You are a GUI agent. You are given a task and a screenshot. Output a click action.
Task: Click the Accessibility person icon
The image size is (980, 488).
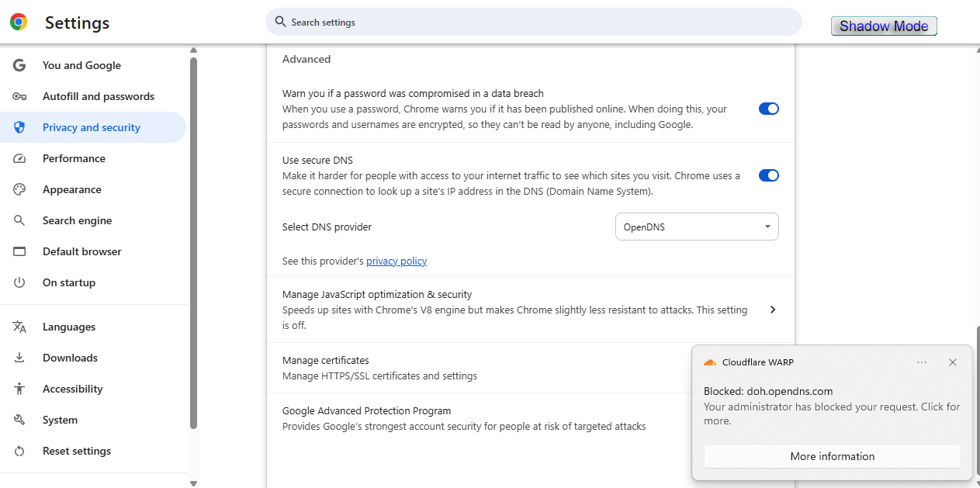coord(19,389)
